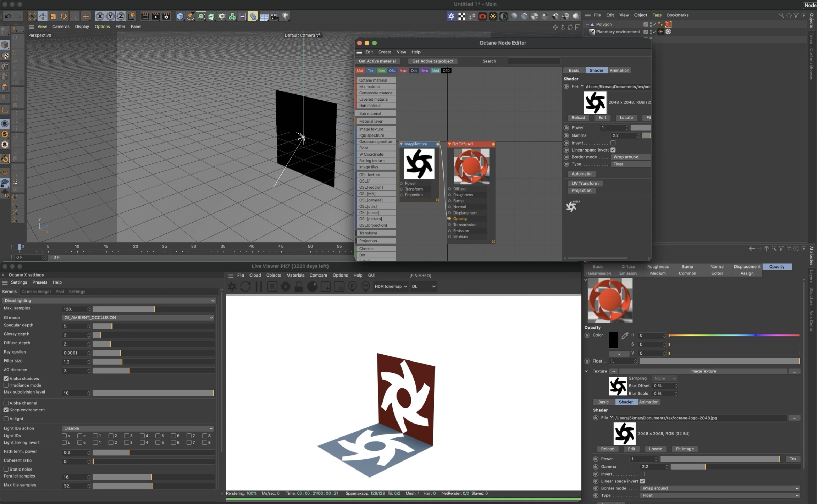Open the Materials menu in Live Viewer
Screen dimensions: 817x504
(x=295, y=275)
